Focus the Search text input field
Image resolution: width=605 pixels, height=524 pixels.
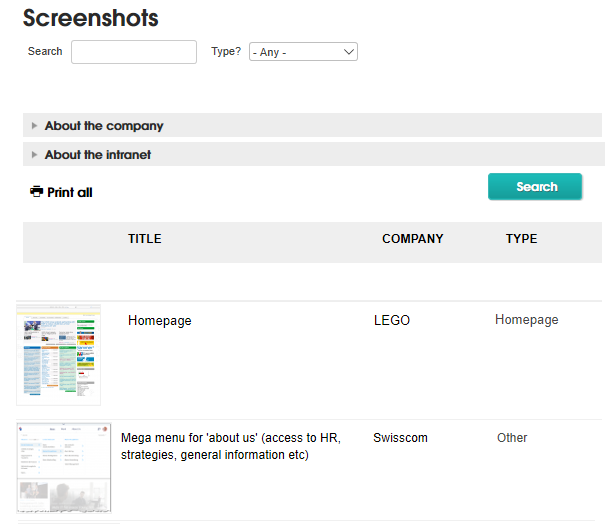(x=134, y=52)
